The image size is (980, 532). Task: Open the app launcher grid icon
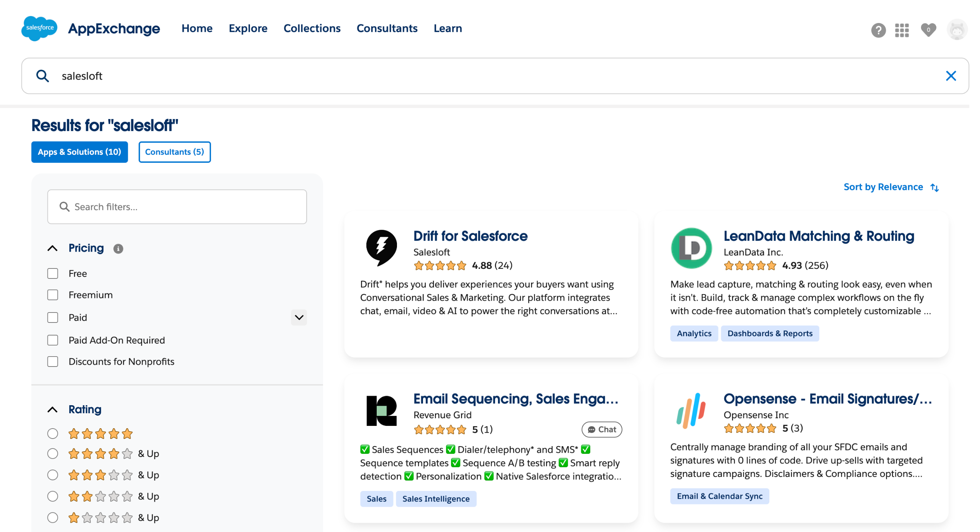pos(902,30)
